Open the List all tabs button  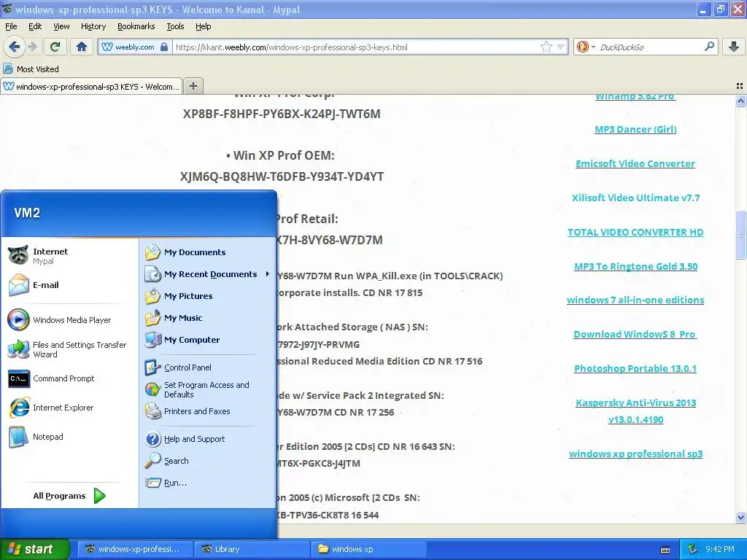pyautogui.click(x=740, y=86)
